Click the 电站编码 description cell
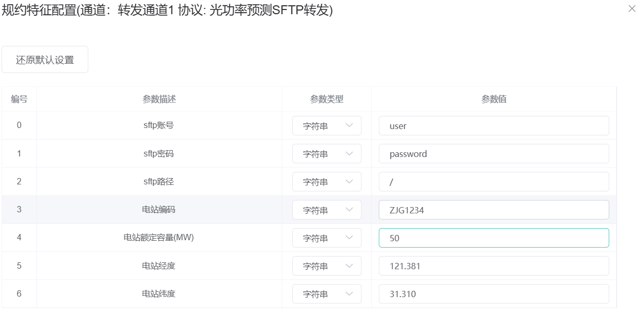Screen dimensions: 644x324 point(159,210)
